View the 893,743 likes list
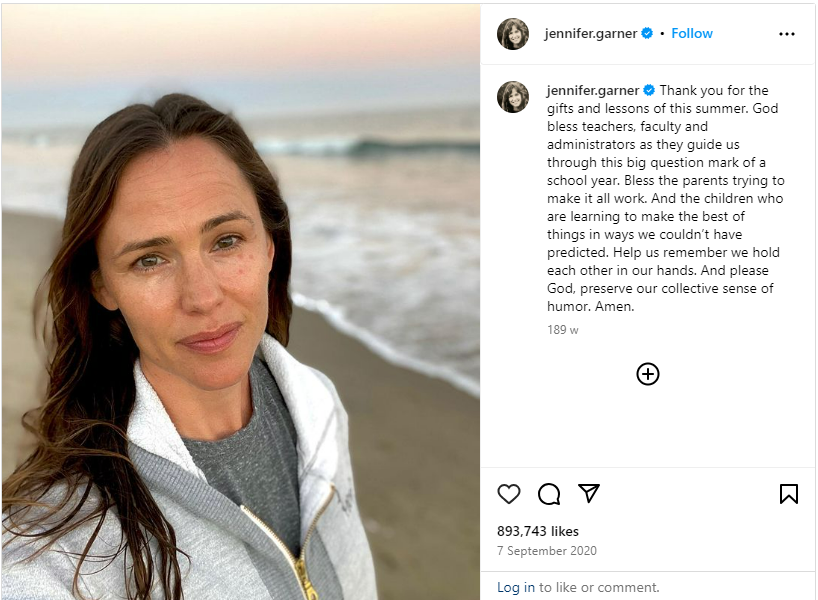The image size is (818, 600). coord(538,531)
